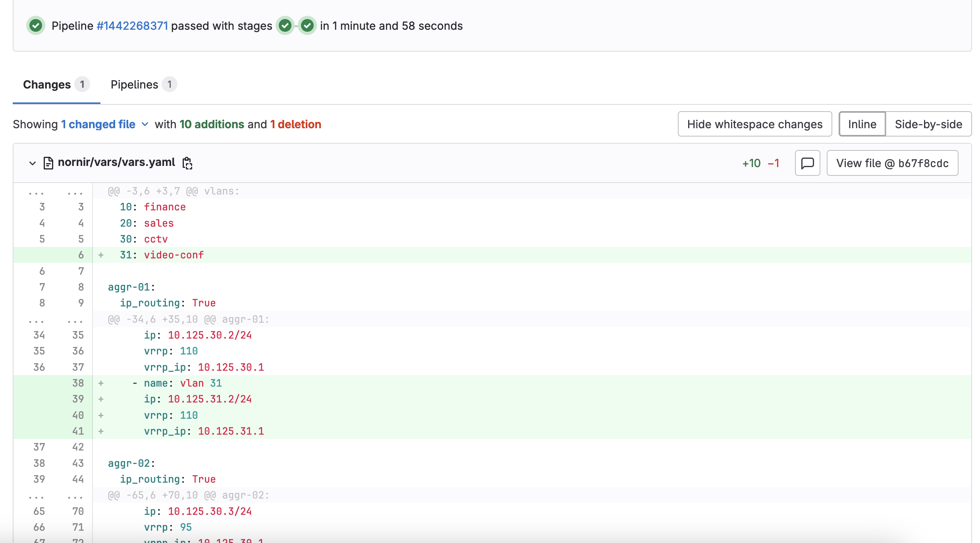
Task: Click the pipeline passed status icon
Action: pyautogui.click(x=36, y=26)
